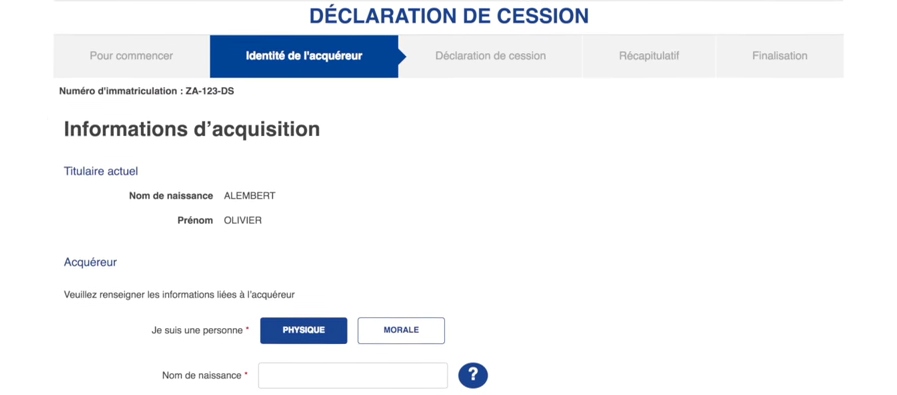
Task: Click the DÉCLARATION DE CESSION page title
Action: tap(449, 16)
